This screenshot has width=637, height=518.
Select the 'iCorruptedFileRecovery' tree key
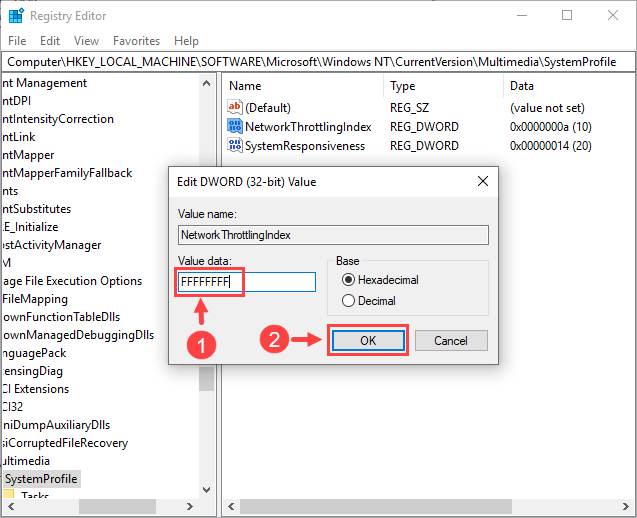tap(65, 443)
